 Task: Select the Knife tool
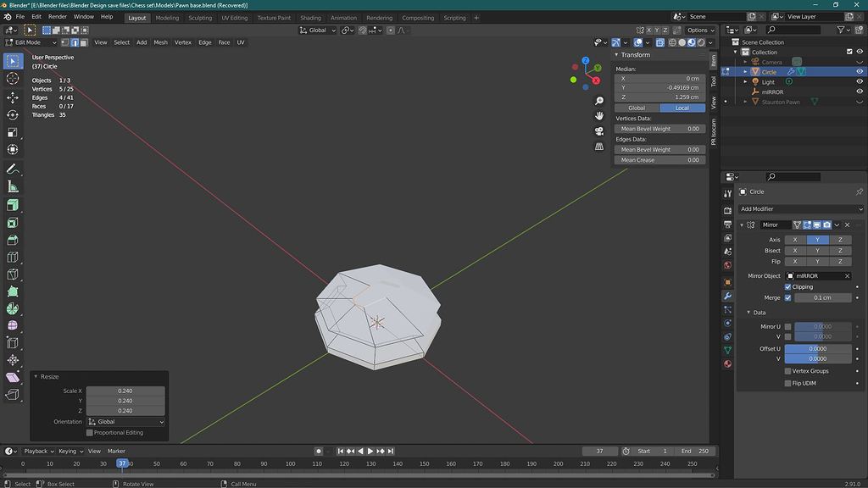[x=13, y=274]
